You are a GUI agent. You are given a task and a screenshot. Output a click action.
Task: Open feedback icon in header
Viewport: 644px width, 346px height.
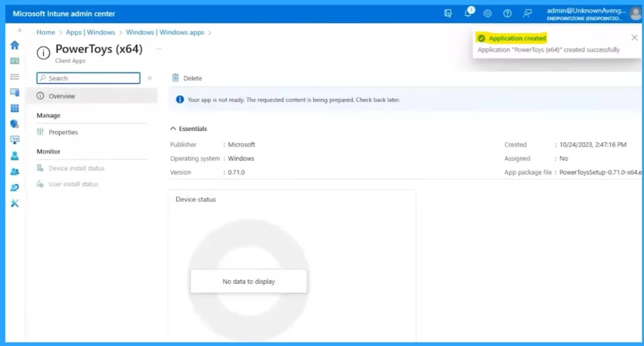point(527,13)
